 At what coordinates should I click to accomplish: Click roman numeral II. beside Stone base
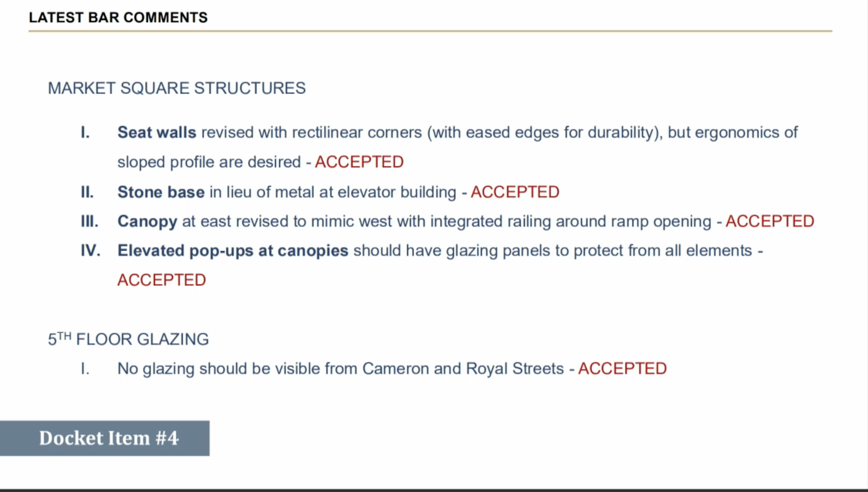[x=87, y=192]
